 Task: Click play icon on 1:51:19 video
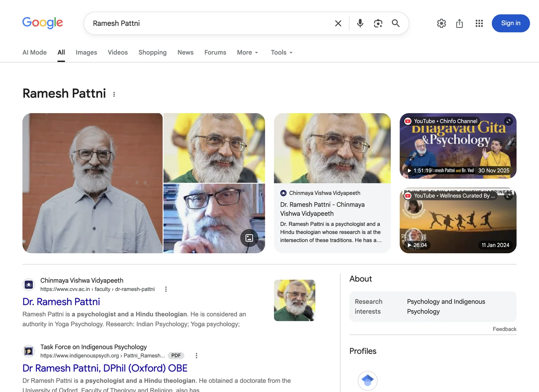409,171
